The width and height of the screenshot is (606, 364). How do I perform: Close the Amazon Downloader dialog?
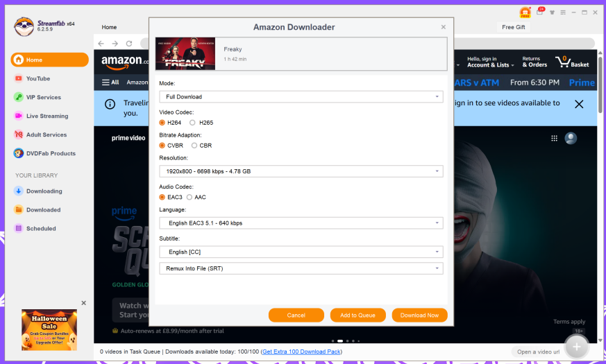(x=444, y=27)
